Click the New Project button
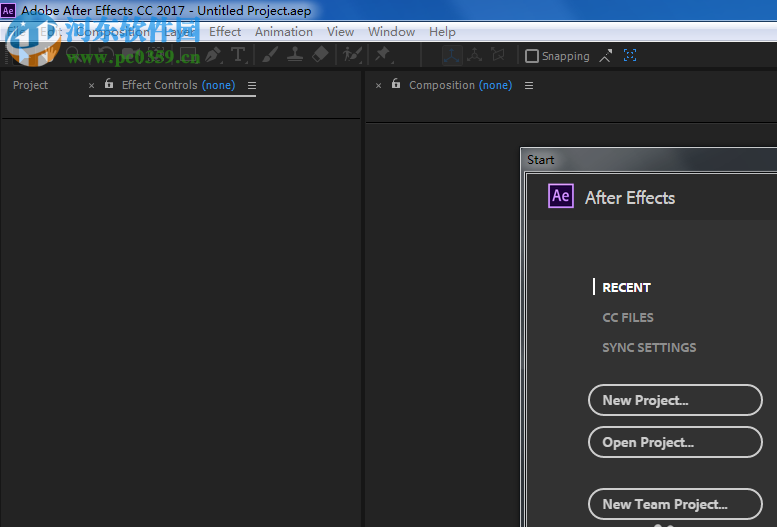777x527 pixels. (675, 400)
